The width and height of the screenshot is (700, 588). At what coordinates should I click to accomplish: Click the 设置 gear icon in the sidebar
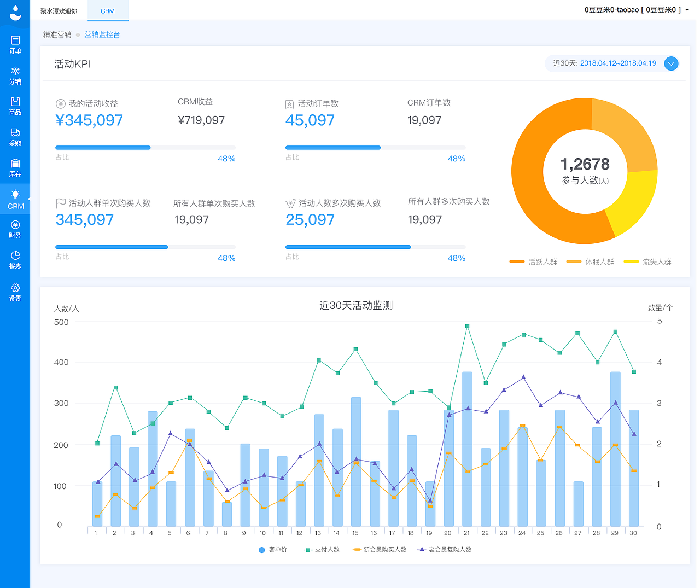click(x=15, y=290)
